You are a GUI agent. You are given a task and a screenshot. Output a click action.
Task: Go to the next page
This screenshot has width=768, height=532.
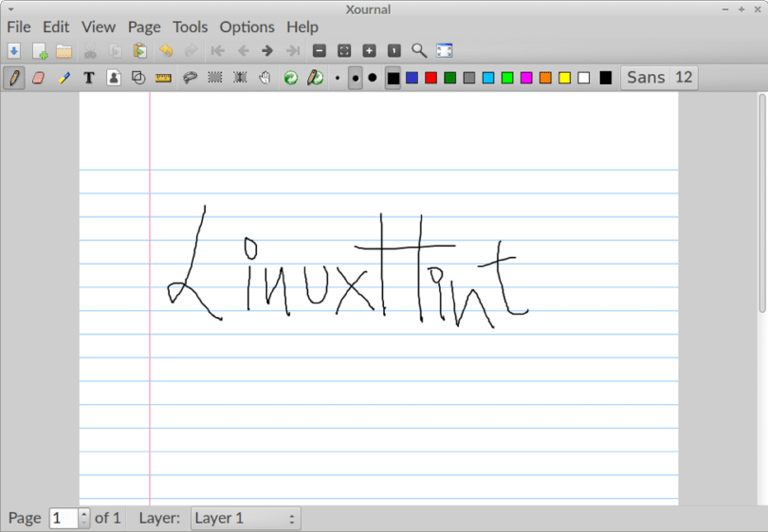[x=267, y=50]
